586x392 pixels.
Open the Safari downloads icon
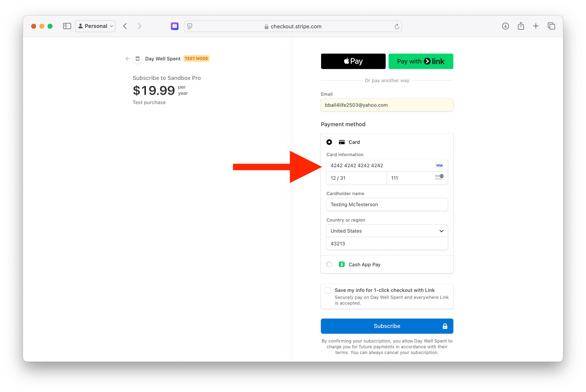tap(505, 26)
